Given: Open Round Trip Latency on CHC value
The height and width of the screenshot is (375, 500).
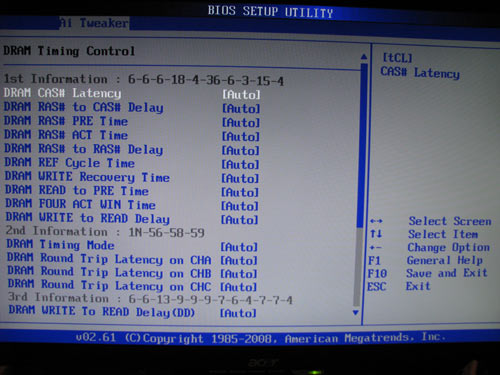Looking at the screenshot, I should tap(239, 287).
